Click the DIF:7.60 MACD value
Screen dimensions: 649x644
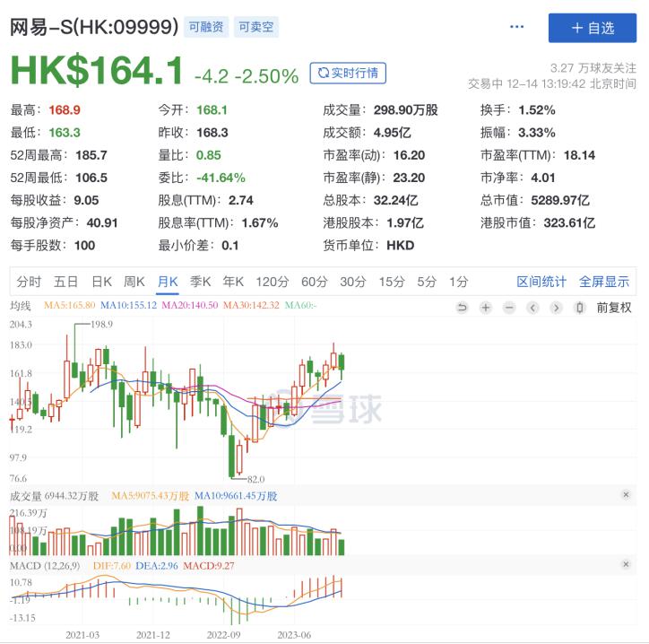click(112, 566)
